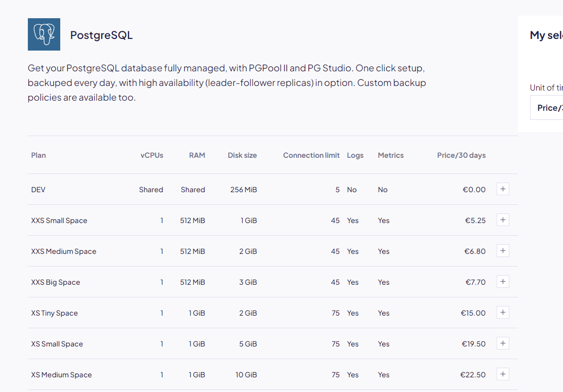The height and width of the screenshot is (392, 563).
Task: Click the Price/30 days column header
Action: [x=461, y=155]
